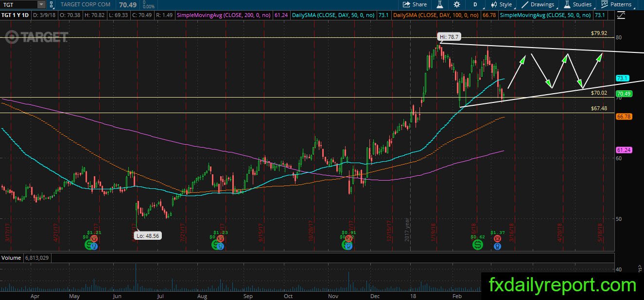Viewport: 644px width, 300px height.
Task: Click the Jul label on time axis
Action: point(160,295)
